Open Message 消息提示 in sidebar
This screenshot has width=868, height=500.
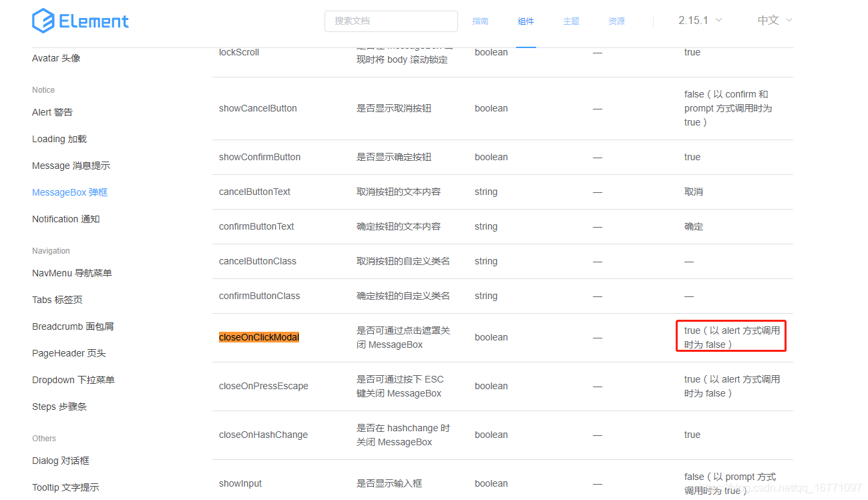pyautogui.click(x=71, y=166)
